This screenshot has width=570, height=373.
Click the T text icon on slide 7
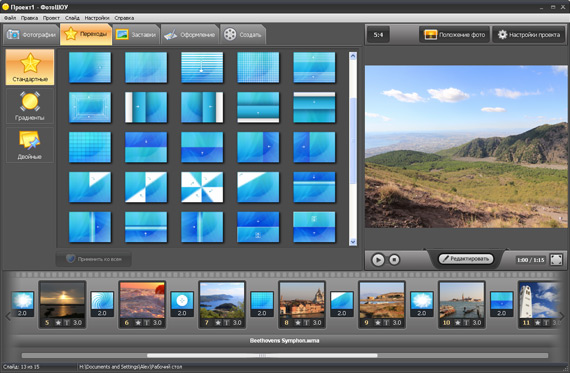[x=227, y=322]
